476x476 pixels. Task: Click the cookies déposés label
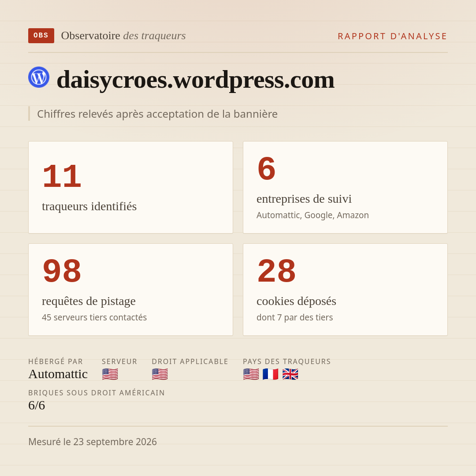(x=296, y=301)
